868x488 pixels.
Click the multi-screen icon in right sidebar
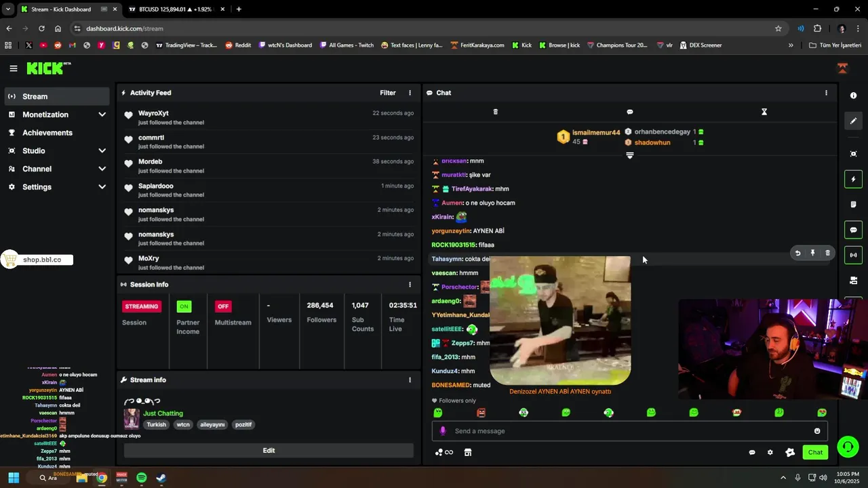pyautogui.click(x=854, y=280)
